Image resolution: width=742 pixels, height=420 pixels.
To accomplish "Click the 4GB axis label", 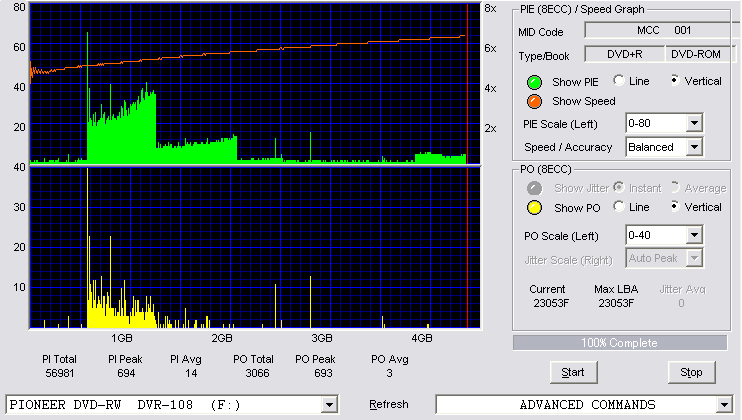I will 422,338.
